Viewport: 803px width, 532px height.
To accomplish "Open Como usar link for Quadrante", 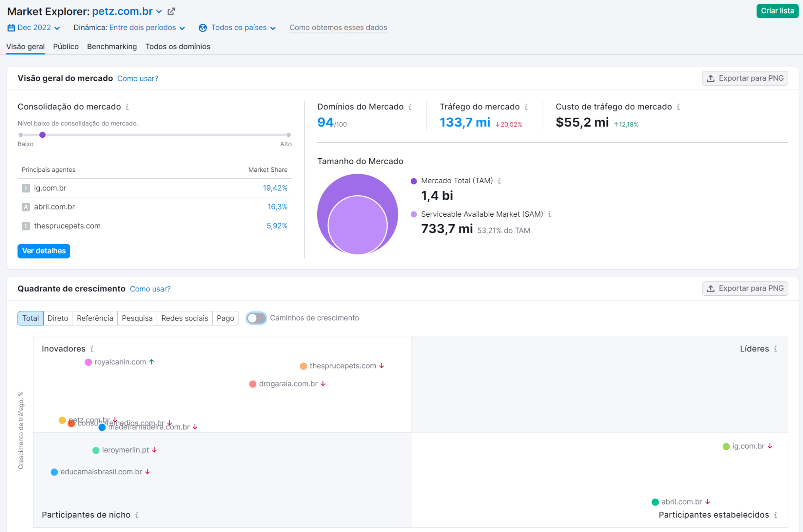I will [x=150, y=289].
